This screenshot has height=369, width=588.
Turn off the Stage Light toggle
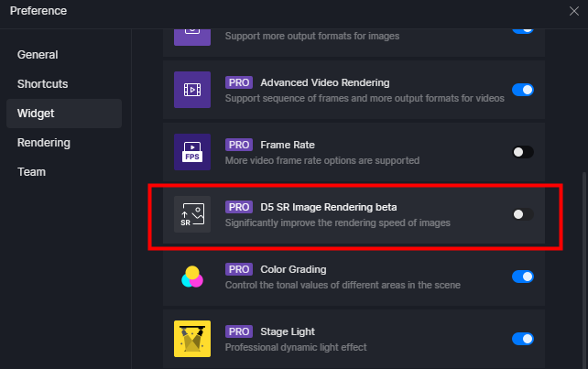pyautogui.click(x=523, y=339)
